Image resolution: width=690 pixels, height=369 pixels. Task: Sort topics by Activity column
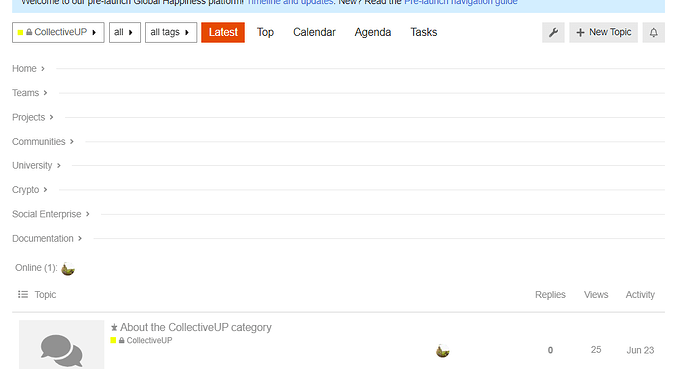pos(640,295)
